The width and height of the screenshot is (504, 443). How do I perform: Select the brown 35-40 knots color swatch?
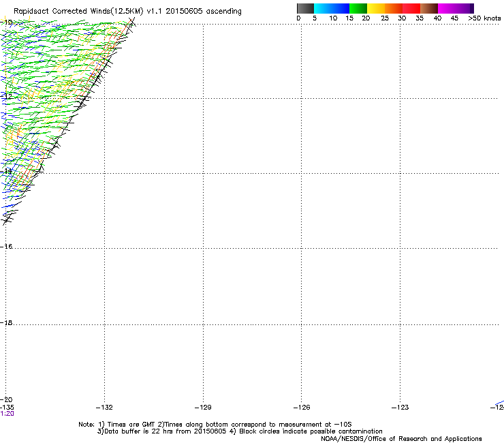(429, 8)
